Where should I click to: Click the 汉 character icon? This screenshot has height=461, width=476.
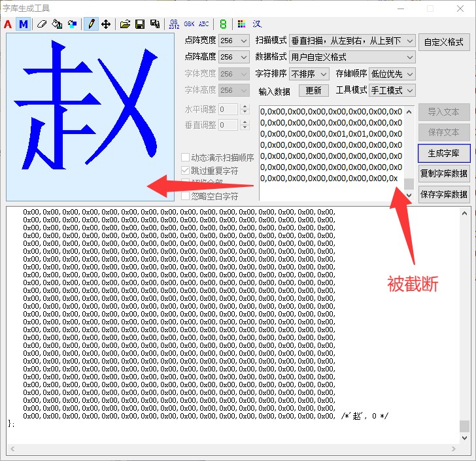[x=257, y=24]
